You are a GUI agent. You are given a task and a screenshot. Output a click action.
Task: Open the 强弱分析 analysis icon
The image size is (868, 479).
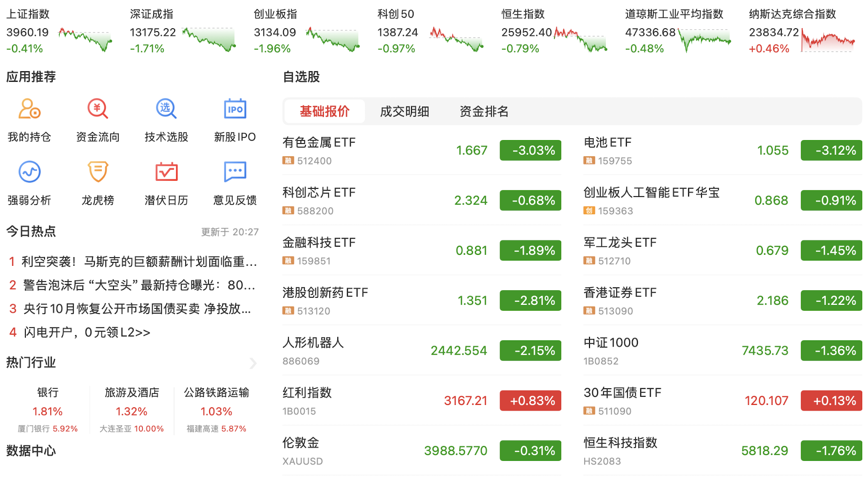[x=29, y=172]
